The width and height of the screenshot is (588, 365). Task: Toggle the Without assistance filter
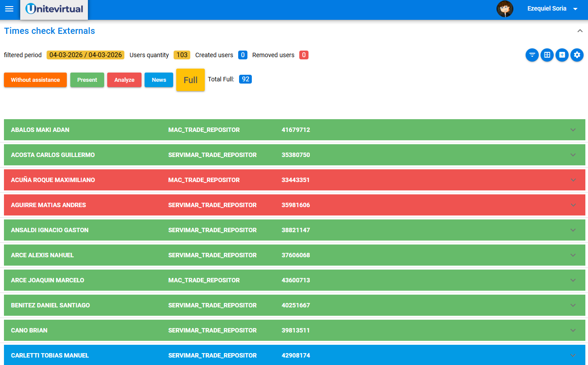click(x=35, y=80)
